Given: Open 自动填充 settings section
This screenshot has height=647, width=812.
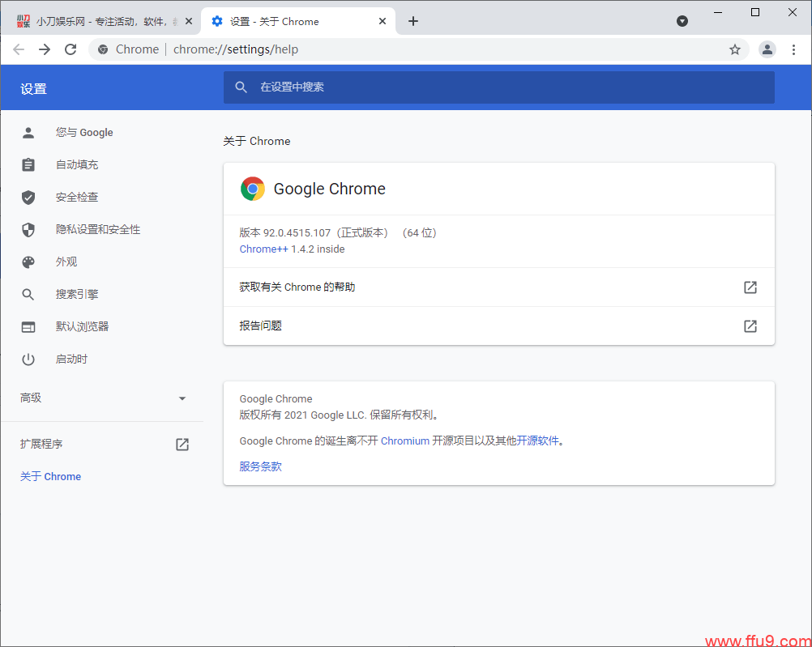Looking at the screenshot, I should (77, 164).
